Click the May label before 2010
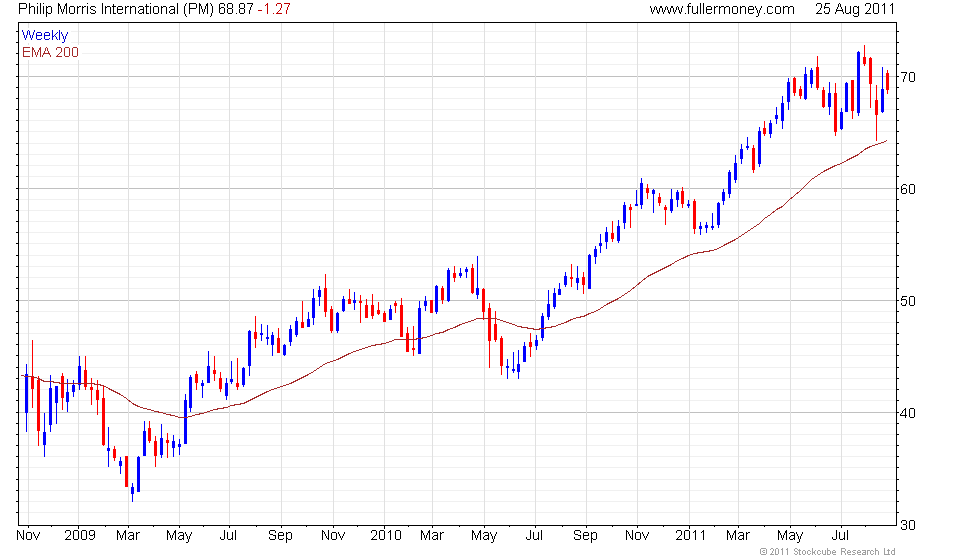980x560 pixels. (x=179, y=536)
